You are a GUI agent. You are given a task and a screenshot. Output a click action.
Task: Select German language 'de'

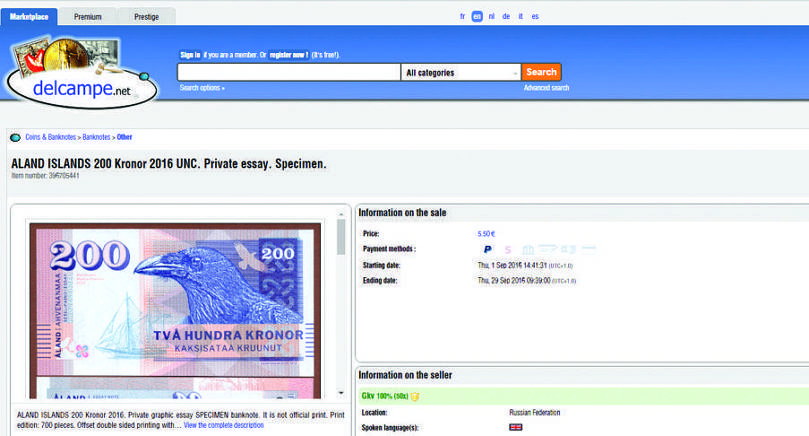[x=506, y=17]
